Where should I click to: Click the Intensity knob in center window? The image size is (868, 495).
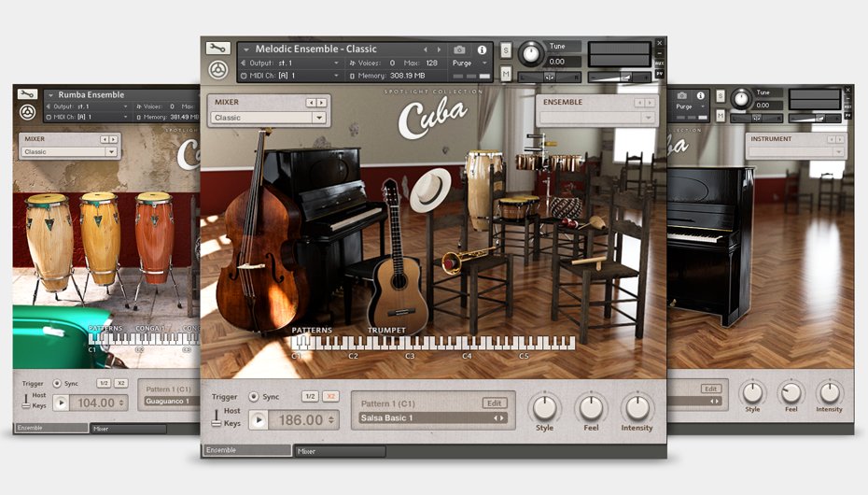coord(637,408)
